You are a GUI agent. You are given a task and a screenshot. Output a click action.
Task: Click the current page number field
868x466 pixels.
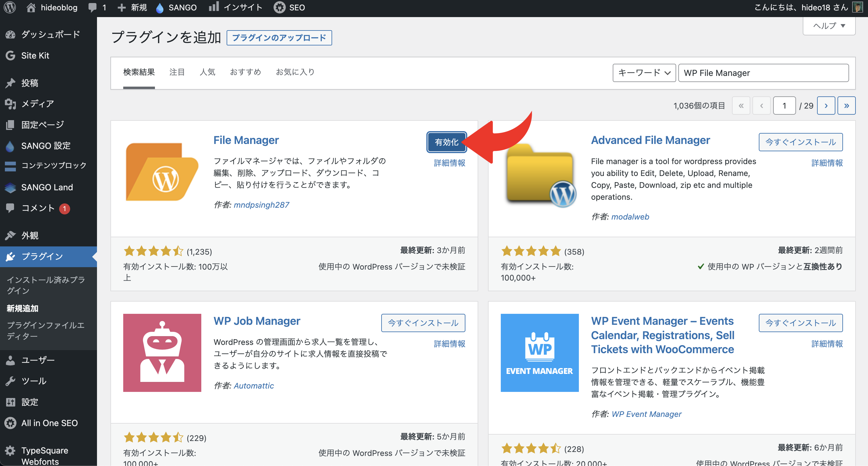pos(784,106)
